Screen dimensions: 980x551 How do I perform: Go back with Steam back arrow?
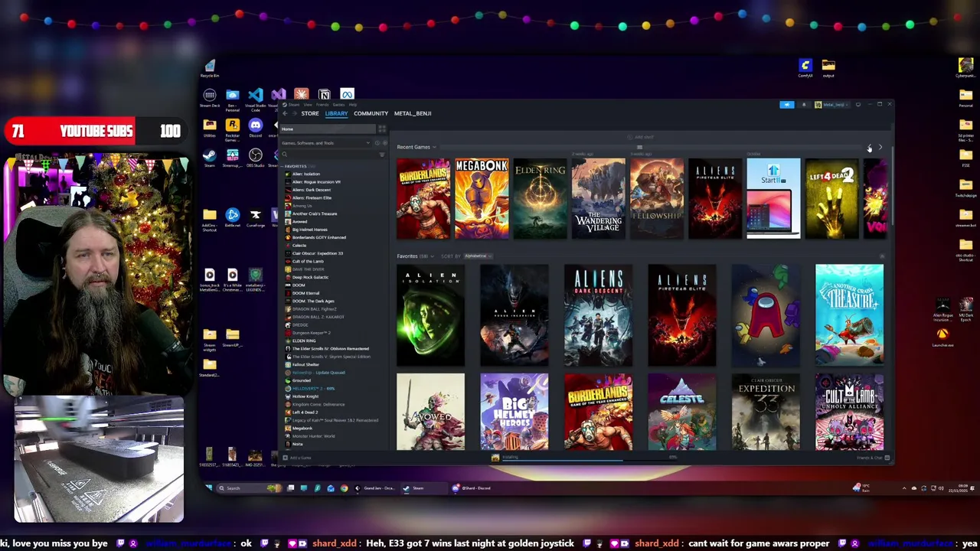click(285, 113)
